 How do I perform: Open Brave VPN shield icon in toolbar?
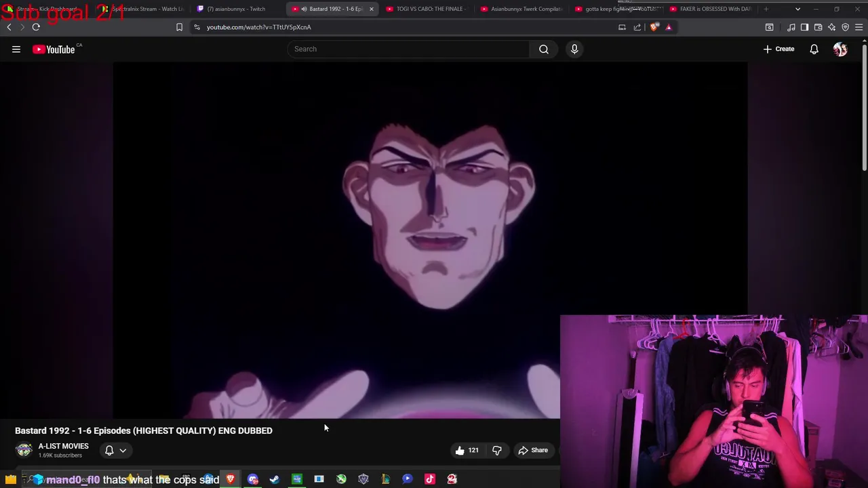[x=845, y=27]
